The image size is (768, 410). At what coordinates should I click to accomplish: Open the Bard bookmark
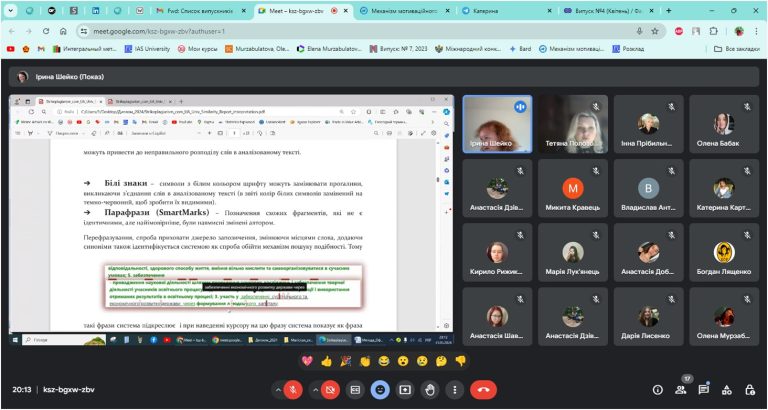(x=520, y=49)
